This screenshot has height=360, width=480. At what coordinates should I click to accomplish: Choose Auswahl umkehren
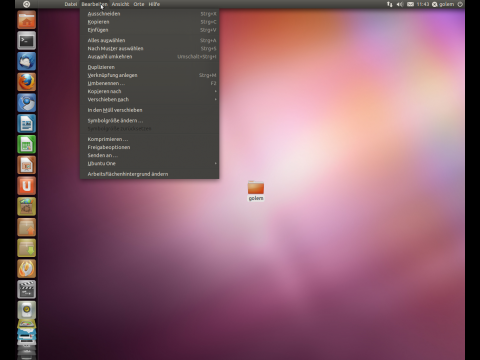(150, 56)
